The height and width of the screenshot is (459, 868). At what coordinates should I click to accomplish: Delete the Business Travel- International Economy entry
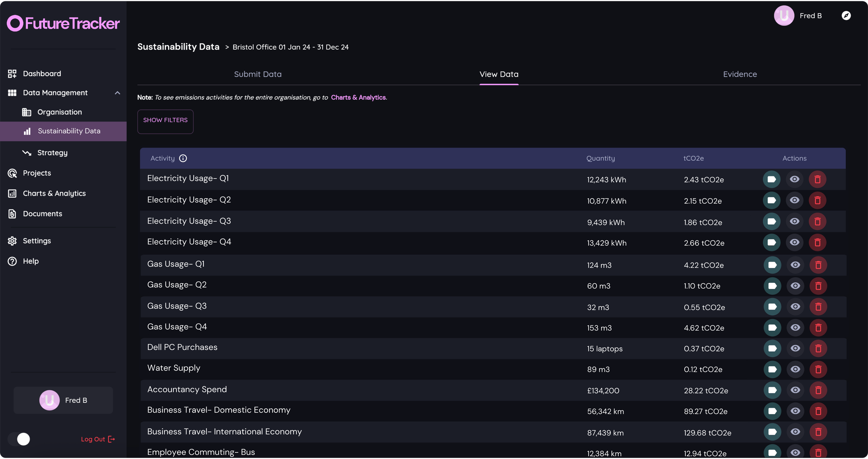(818, 432)
